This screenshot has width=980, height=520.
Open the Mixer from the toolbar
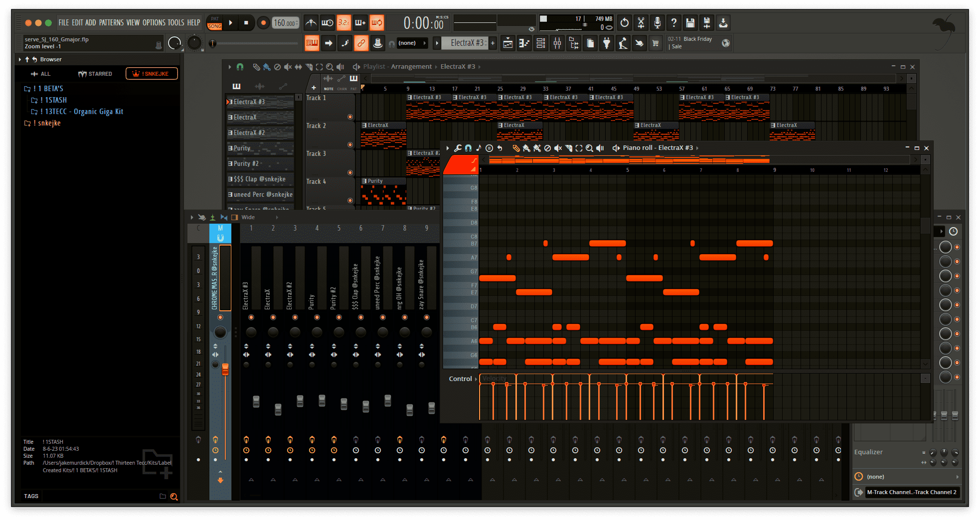pyautogui.click(x=557, y=43)
